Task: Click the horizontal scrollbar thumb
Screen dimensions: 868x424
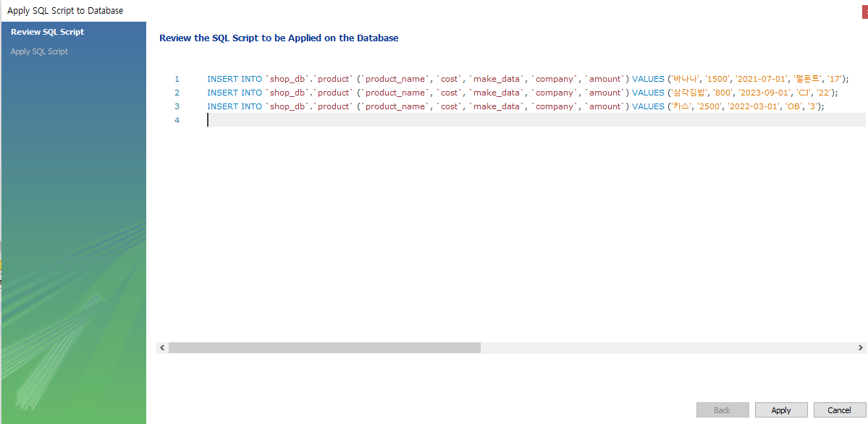Action: [324, 347]
